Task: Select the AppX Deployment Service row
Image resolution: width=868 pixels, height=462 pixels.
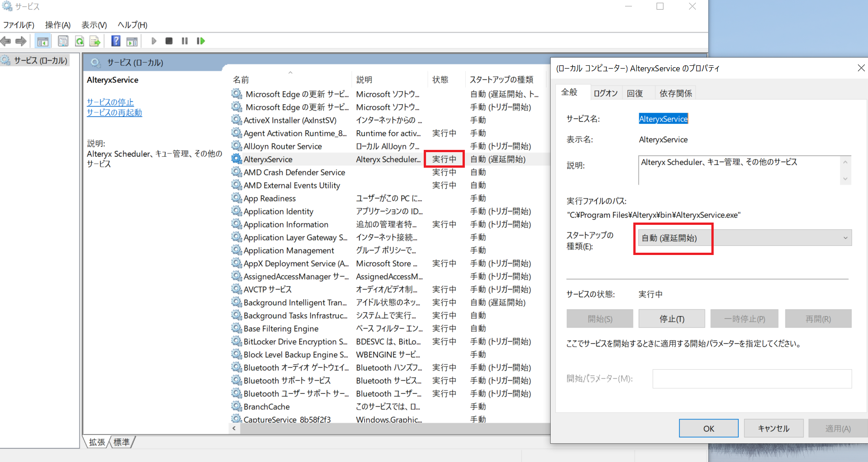Action: (x=389, y=264)
